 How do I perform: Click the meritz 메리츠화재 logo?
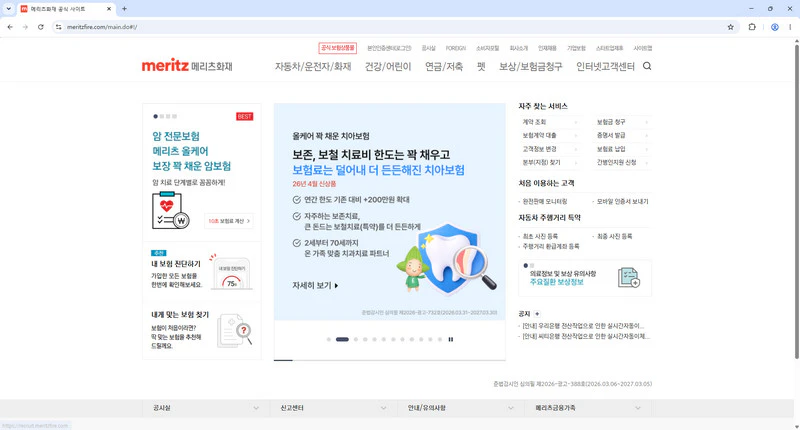(x=187, y=65)
